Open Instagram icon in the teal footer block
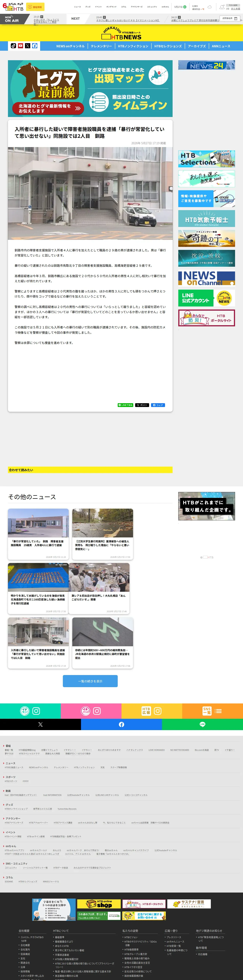 coord(36,711)
